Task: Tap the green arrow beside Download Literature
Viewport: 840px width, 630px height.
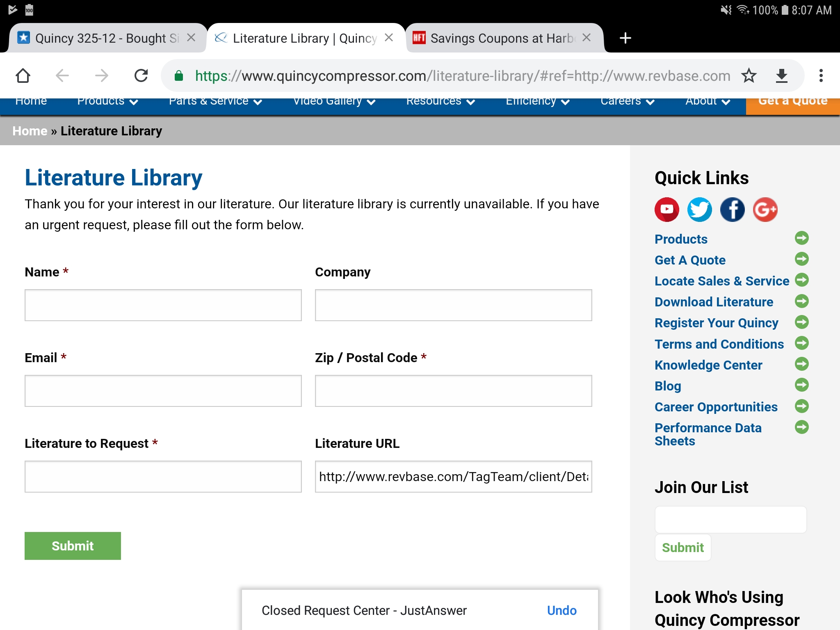Action: coord(802,301)
